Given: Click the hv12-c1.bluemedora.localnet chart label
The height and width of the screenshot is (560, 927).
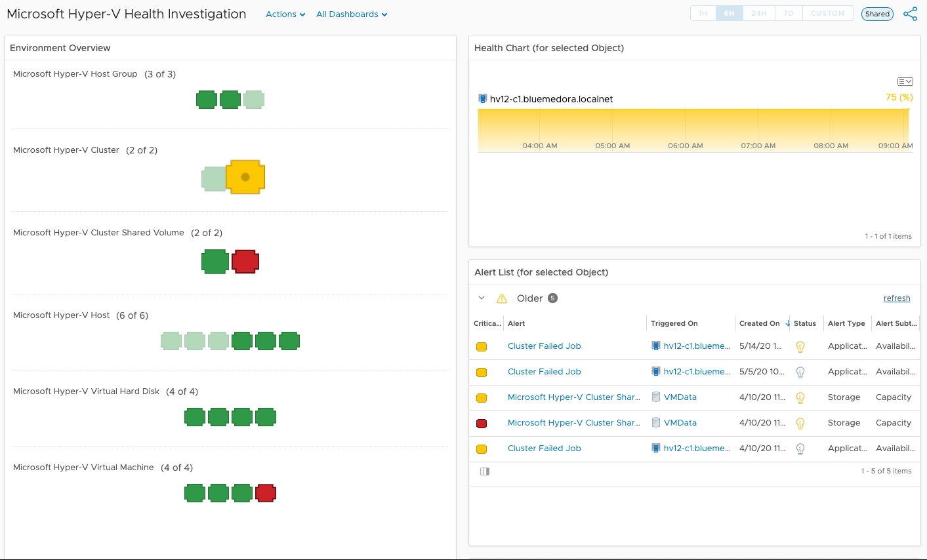Looking at the screenshot, I should pyautogui.click(x=551, y=99).
